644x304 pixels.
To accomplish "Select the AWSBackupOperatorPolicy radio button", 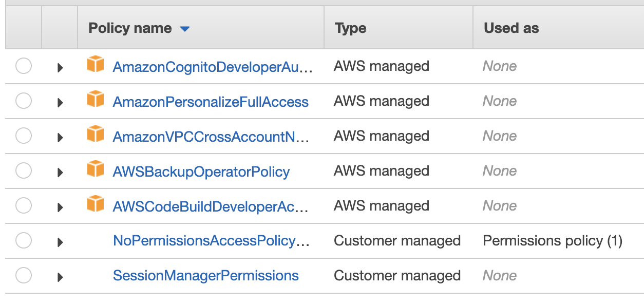I will (x=24, y=171).
